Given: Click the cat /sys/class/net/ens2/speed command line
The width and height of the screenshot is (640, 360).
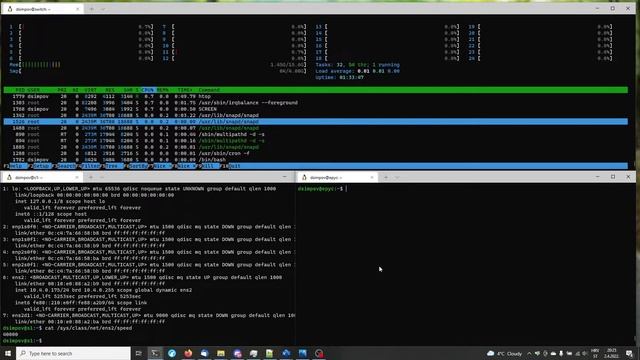Looking at the screenshot, I should (67, 328).
